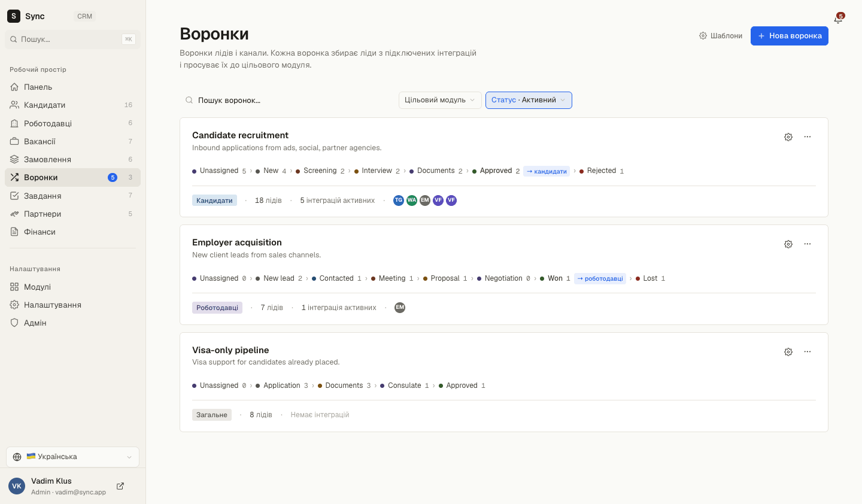Screen dimensions: 862x504
Task: Click the Вакансії briefcase icon
Action: 14,142
